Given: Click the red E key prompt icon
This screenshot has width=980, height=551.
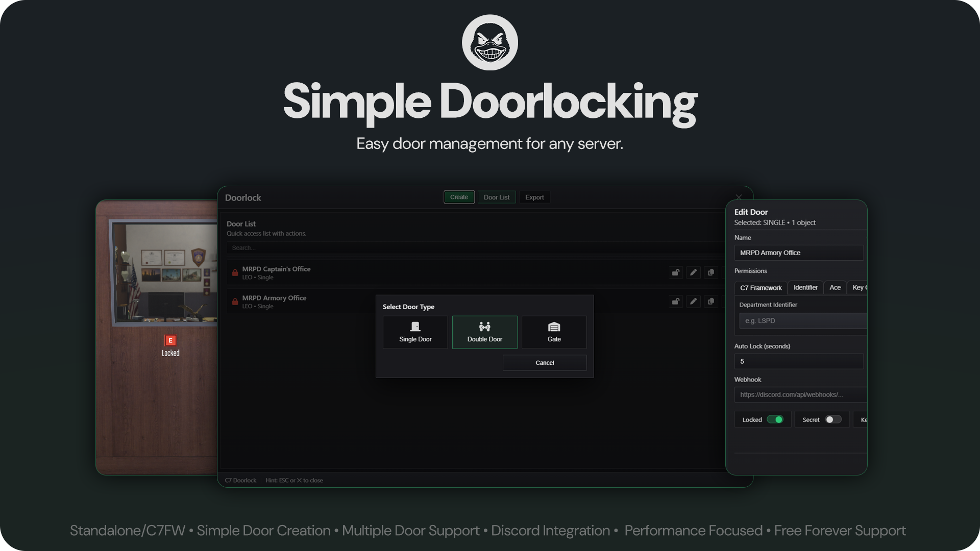Looking at the screenshot, I should point(170,340).
